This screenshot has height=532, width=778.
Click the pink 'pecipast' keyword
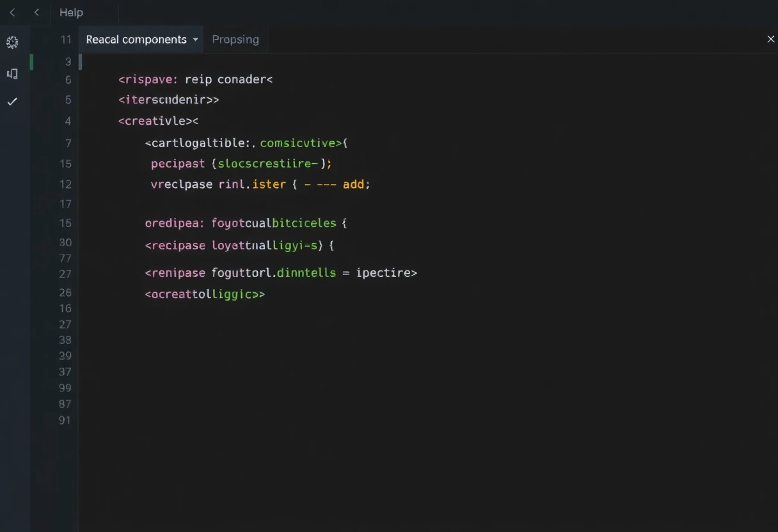coord(178,164)
